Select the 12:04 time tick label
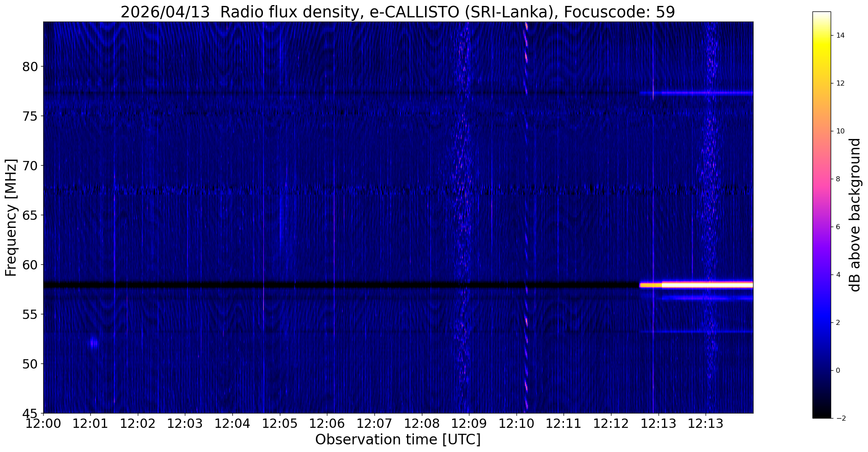This screenshot has height=452, width=868. click(232, 423)
